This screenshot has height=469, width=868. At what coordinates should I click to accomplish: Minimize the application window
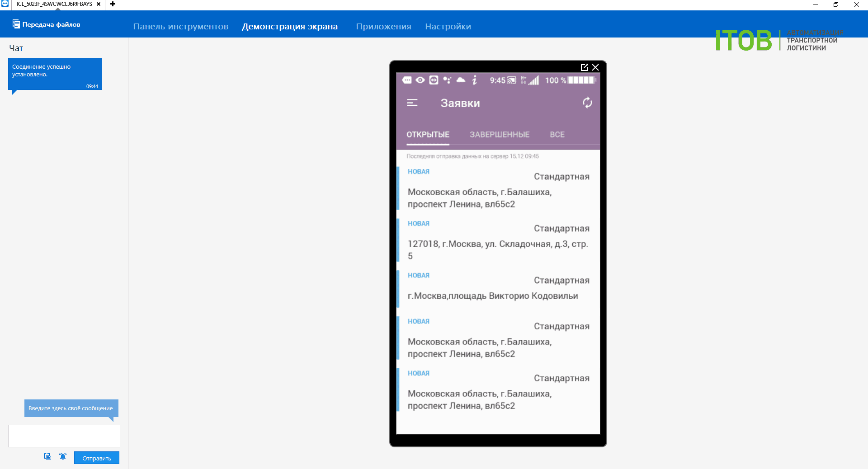pyautogui.click(x=816, y=5)
